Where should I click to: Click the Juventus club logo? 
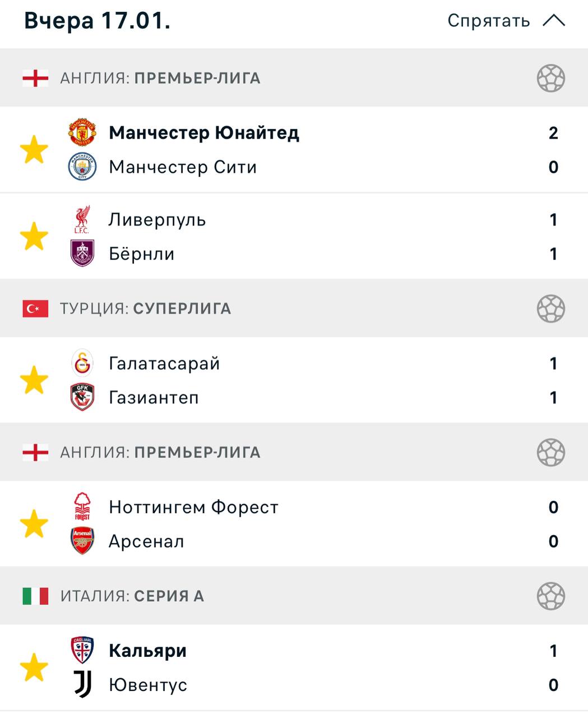pyautogui.click(x=82, y=685)
